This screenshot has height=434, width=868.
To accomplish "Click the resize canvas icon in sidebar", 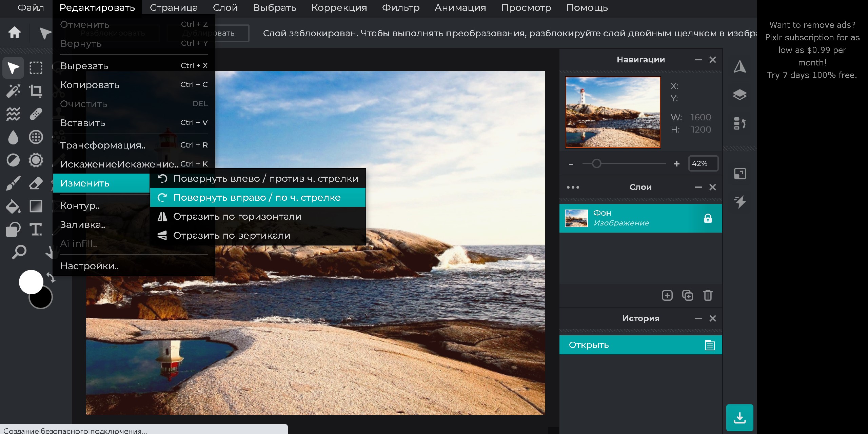I will [739, 174].
